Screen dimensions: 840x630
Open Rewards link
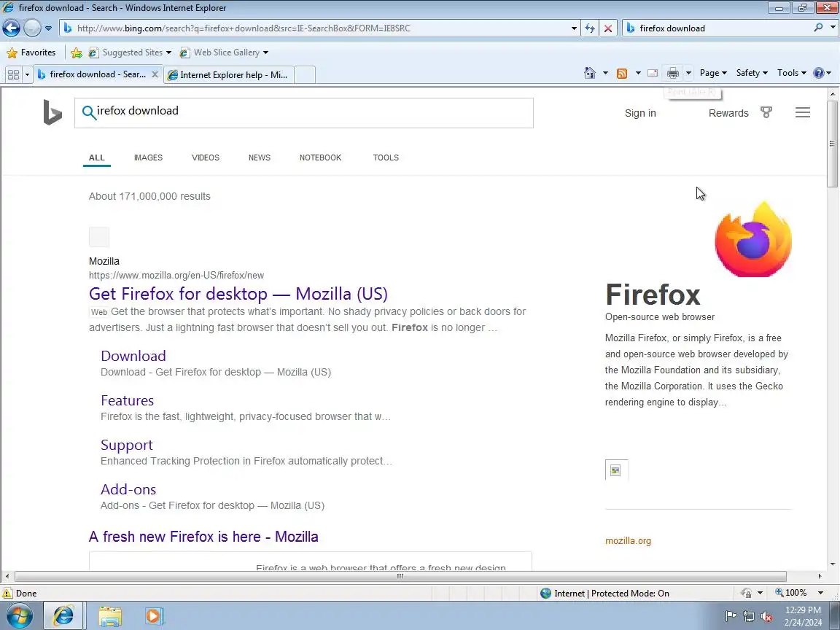[x=728, y=113]
